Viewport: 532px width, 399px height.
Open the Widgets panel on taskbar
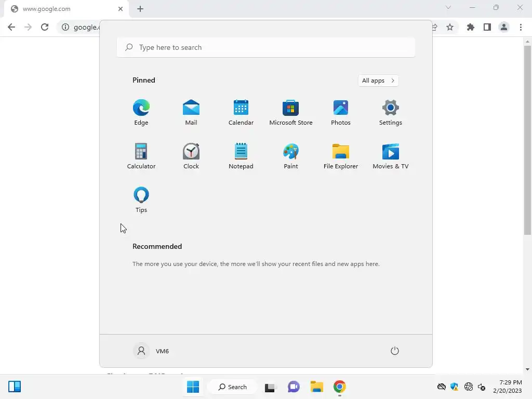15,387
